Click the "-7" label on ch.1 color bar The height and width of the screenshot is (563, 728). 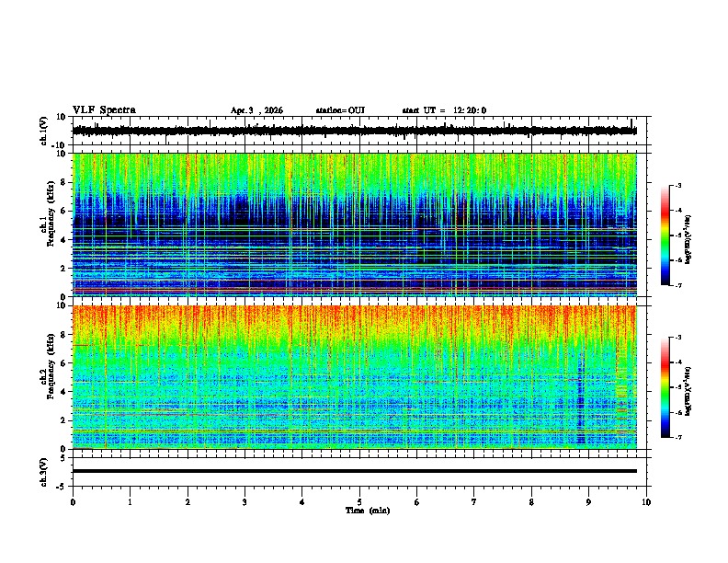[x=677, y=286]
